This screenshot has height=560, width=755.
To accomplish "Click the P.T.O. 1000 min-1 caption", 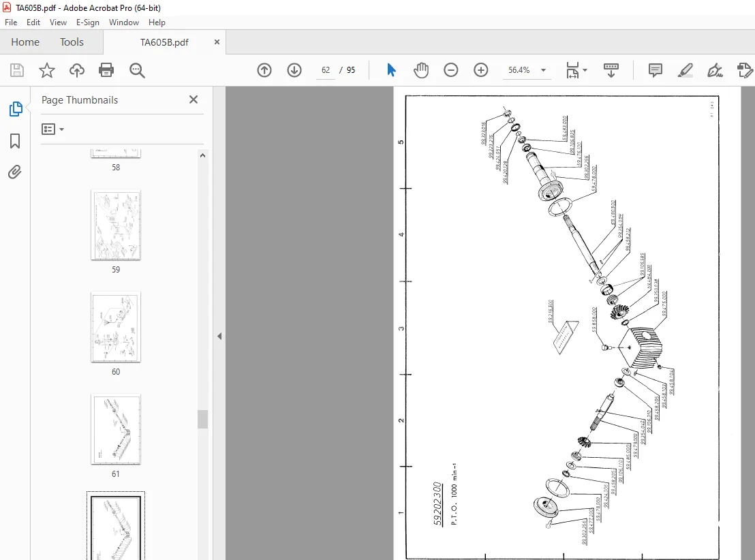I will tap(454, 494).
